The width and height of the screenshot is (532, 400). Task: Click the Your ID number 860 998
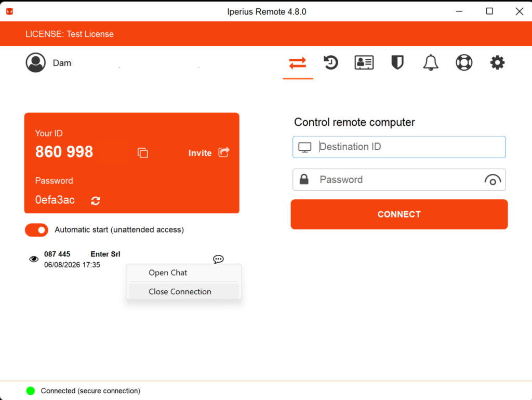coord(64,152)
